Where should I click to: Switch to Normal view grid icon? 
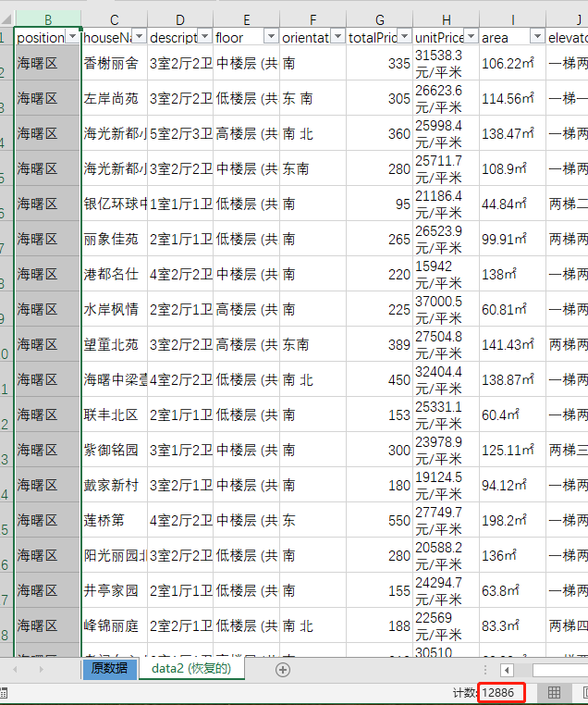point(554,693)
